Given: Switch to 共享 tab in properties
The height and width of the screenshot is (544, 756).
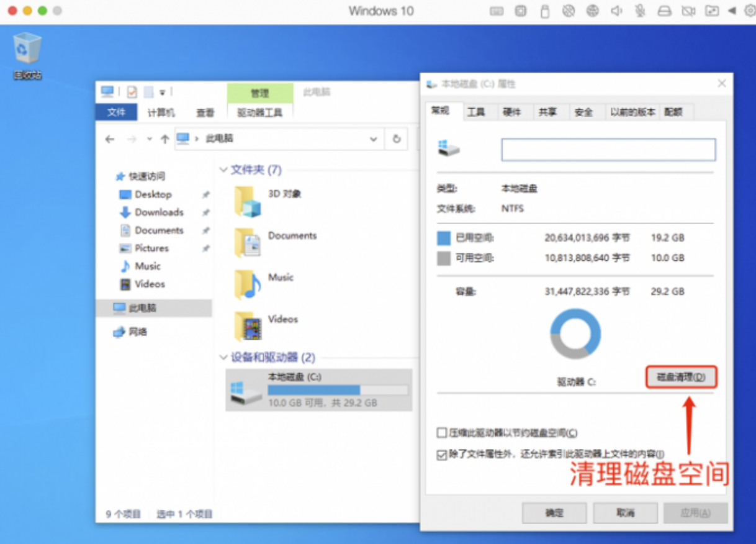Looking at the screenshot, I should tap(547, 112).
